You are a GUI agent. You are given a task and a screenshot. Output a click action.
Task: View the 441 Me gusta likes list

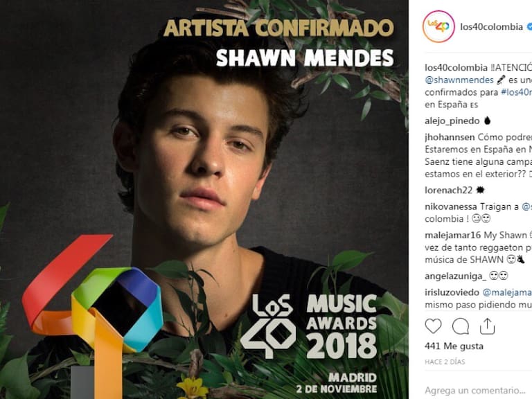point(454,346)
